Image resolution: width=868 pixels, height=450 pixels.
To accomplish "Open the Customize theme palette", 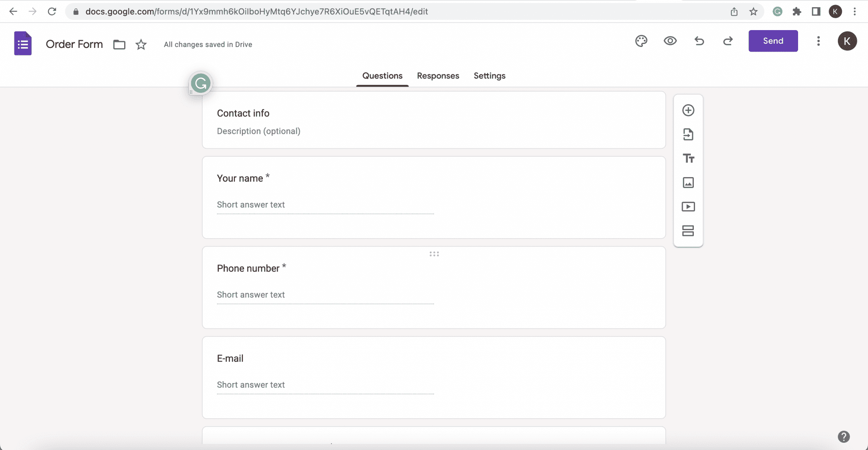I will pyautogui.click(x=641, y=41).
